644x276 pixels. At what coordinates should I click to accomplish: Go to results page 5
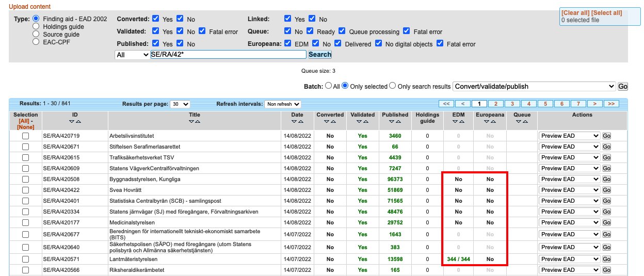tap(545, 104)
